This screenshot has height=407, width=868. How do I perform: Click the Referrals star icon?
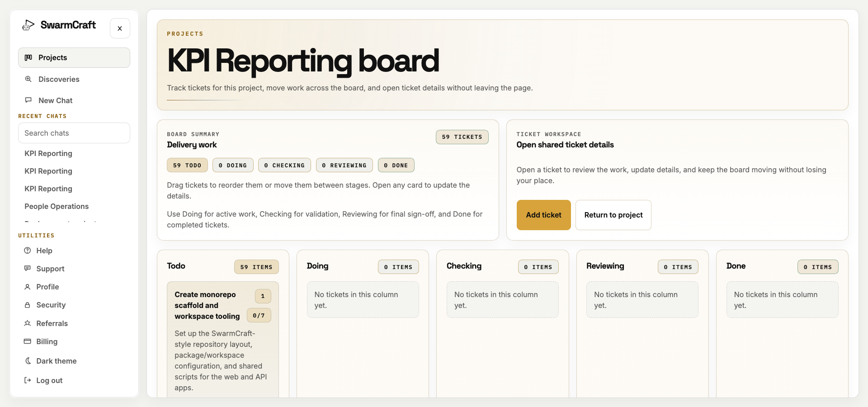pyautogui.click(x=28, y=323)
